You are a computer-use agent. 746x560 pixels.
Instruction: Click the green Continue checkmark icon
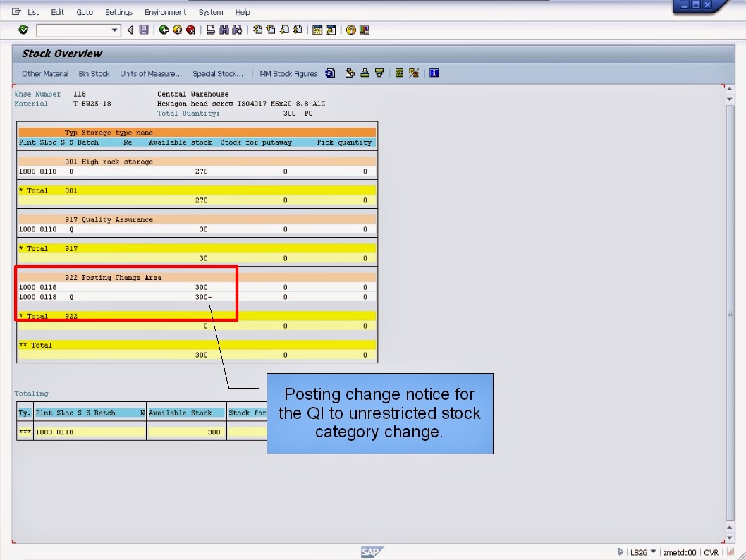click(x=23, y=30)
